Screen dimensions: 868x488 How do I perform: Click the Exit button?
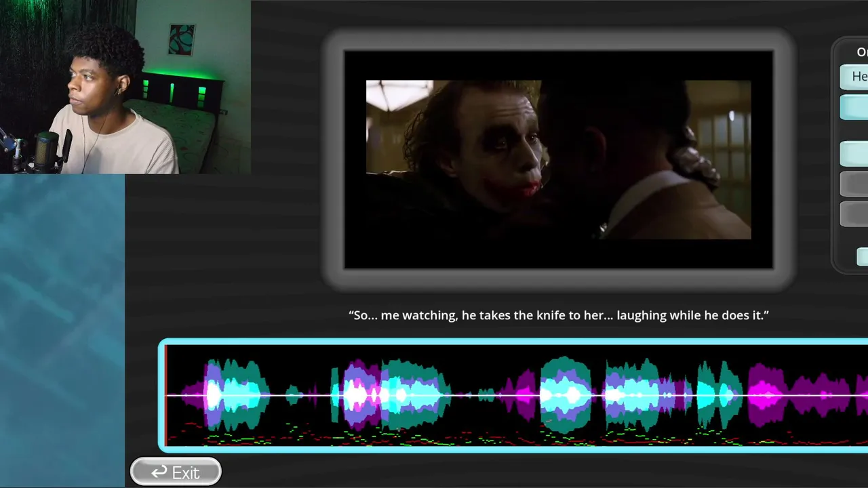pos(176,472)
